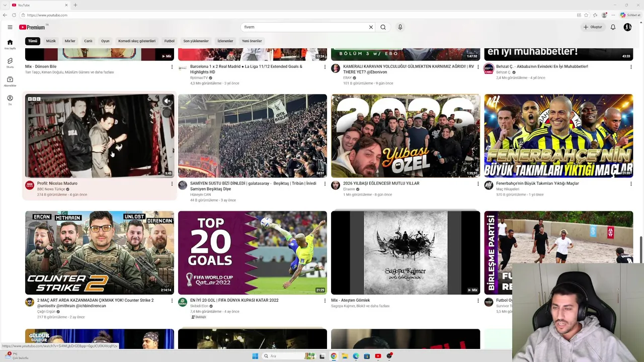Play the Counter Strike 2 thumbnail

tap(100, 252)
